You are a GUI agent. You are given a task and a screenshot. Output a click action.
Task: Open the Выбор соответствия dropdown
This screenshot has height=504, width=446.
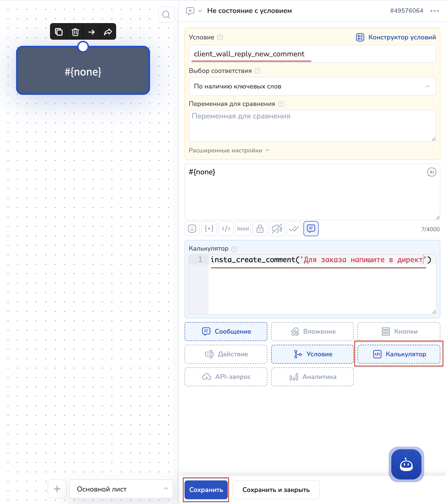click(x=312, y=86)
